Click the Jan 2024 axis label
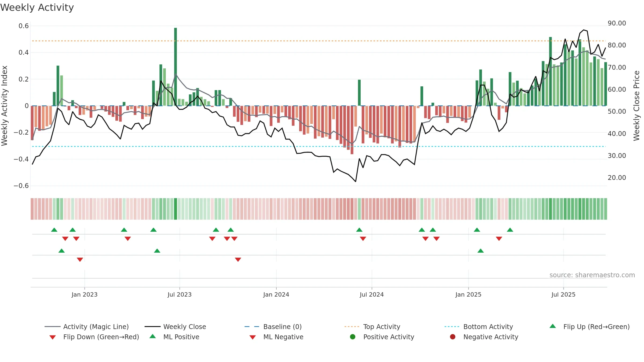Screen dimensions: 644x362 pos(276,295)
